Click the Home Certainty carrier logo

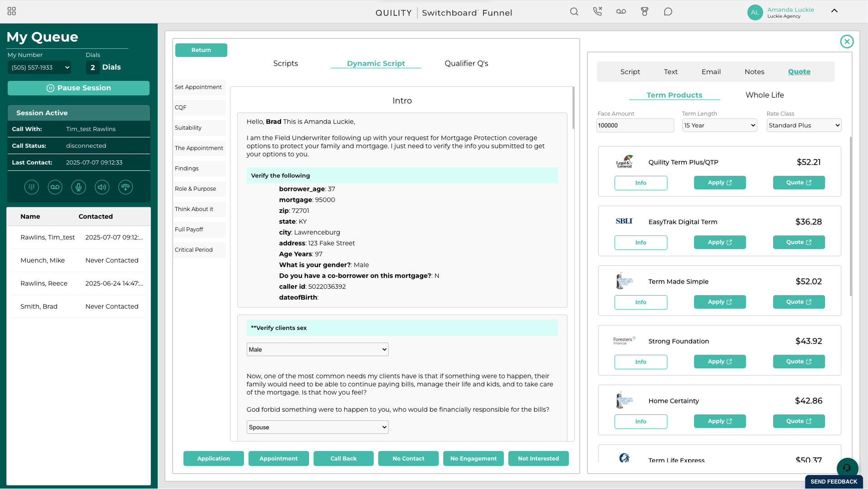(624, 400)
